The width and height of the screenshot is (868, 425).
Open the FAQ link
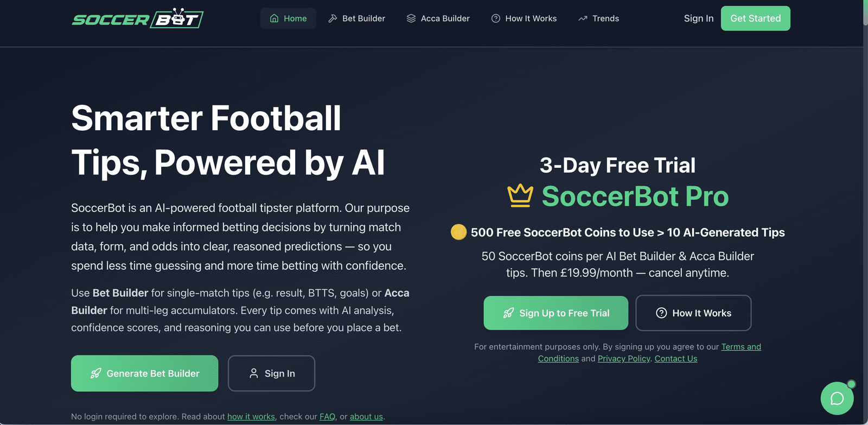click(x=327, y=417)
